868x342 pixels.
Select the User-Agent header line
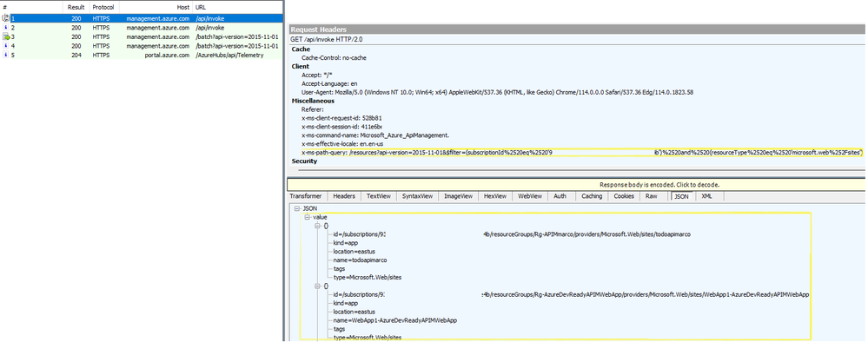[497, 92]
